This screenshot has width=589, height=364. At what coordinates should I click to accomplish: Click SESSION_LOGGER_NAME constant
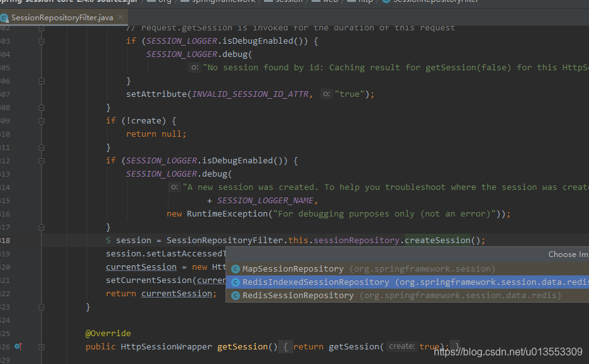point(265,201)
